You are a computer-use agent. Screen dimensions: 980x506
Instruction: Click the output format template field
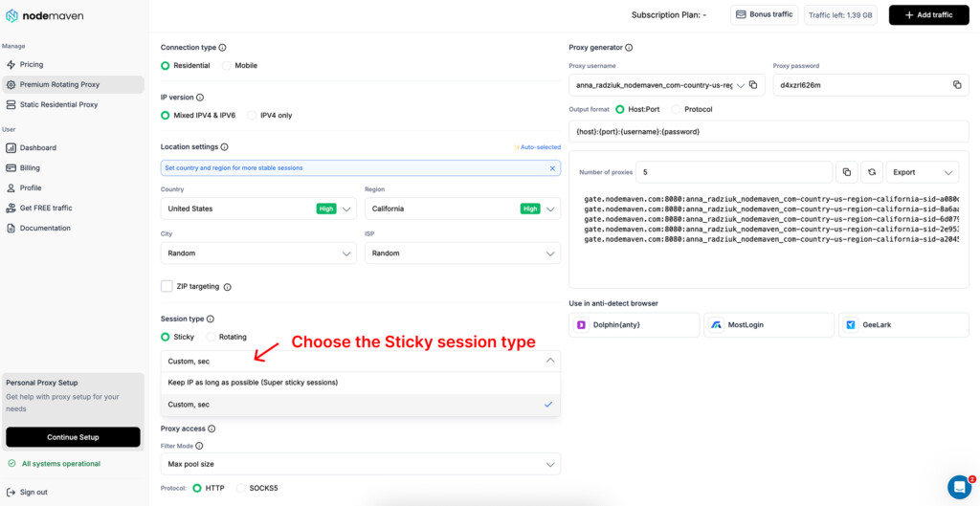pos(768,132)
